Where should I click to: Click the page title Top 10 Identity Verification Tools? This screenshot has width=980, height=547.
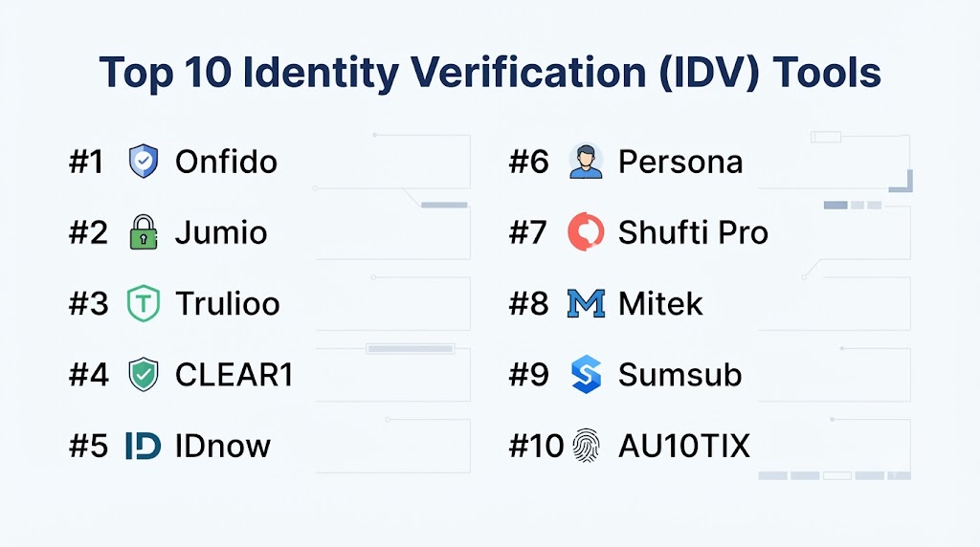coord(490,73)
